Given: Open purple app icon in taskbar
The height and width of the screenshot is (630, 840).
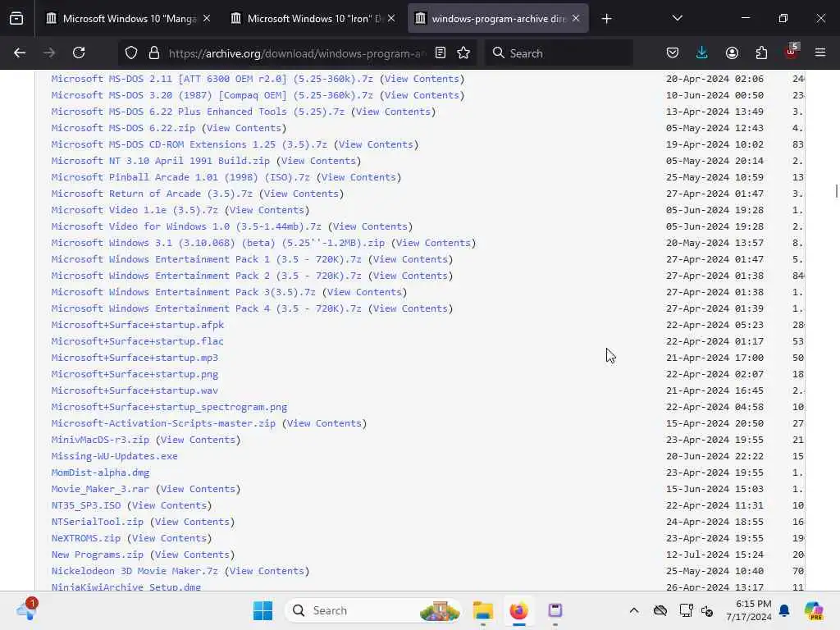Looking at the screenshot, I should (x=555, y=610).
